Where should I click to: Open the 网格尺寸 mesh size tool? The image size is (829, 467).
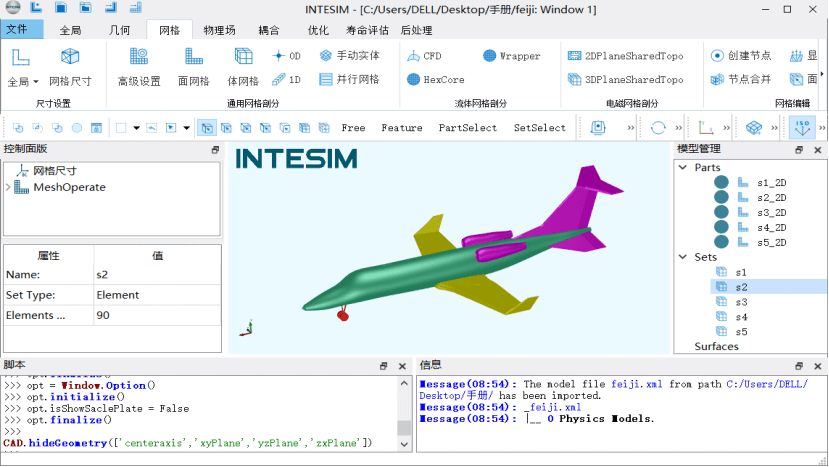click(69, 64)
